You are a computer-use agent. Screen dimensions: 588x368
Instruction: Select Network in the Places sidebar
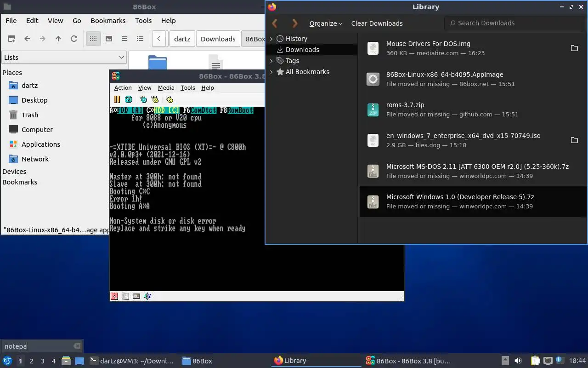click(x=35, y=159)
